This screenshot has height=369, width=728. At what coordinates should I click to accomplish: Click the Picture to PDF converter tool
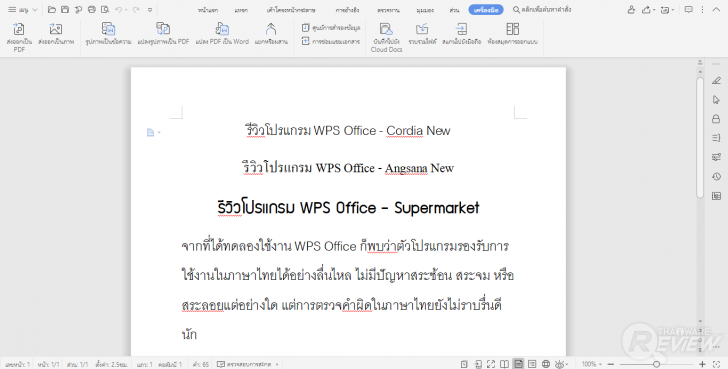pyautogui.click(x=163, y=33)
